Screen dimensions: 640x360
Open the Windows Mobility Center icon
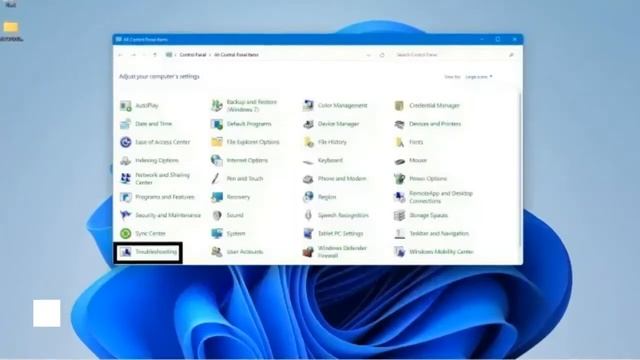pos(399,252)
